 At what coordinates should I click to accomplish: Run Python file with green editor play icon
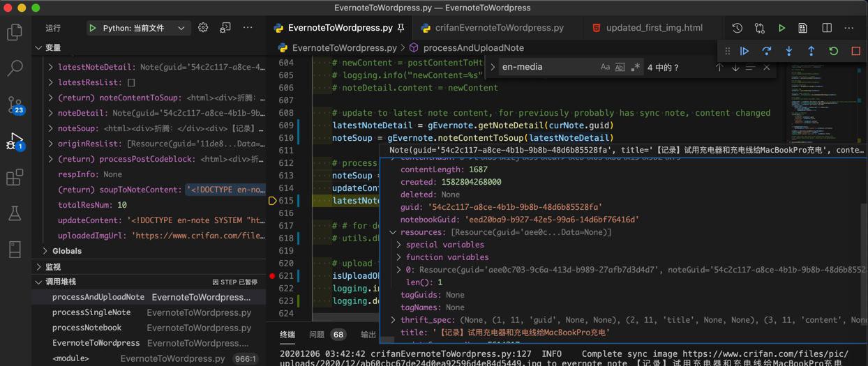click(x=782, y=28)
